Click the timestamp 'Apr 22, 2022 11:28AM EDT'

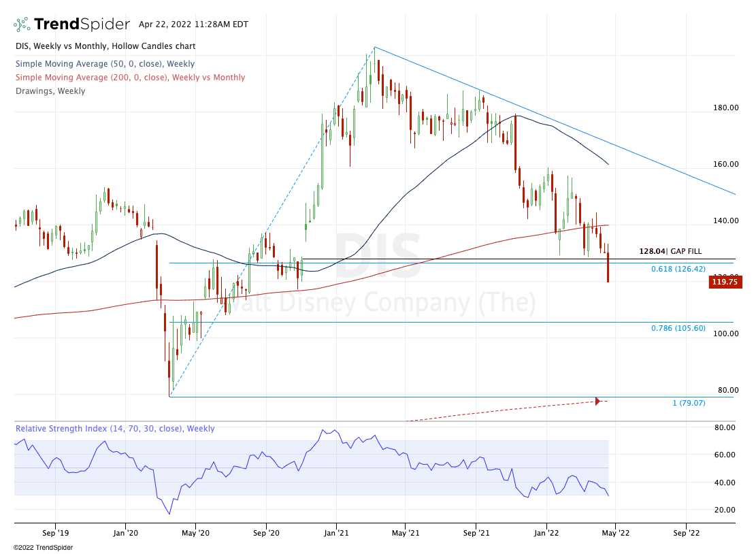193,24
